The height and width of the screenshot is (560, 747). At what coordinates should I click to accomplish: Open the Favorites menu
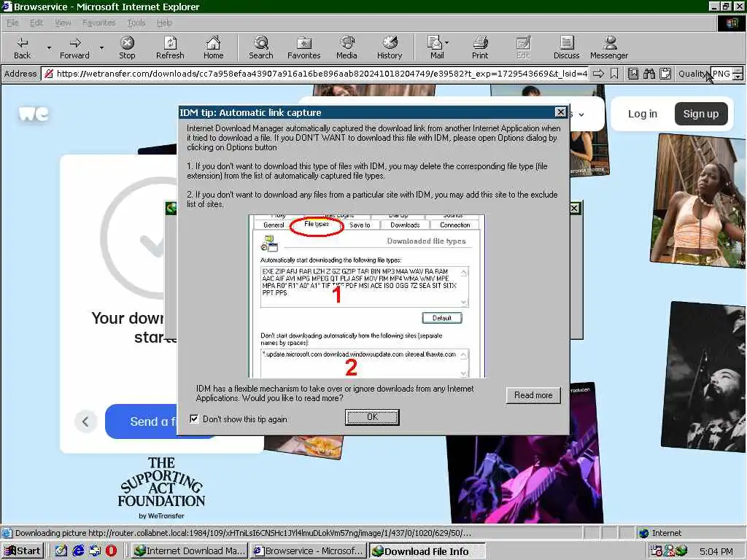click(98, 23)
